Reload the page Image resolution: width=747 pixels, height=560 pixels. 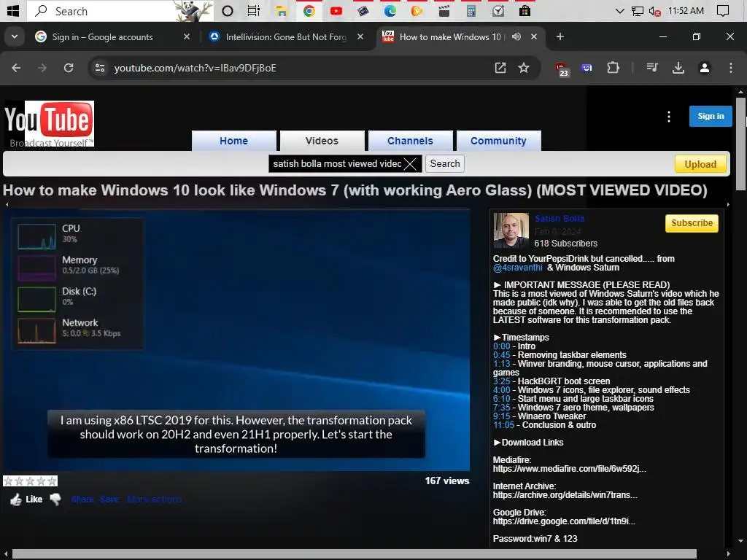pos(69,68)
